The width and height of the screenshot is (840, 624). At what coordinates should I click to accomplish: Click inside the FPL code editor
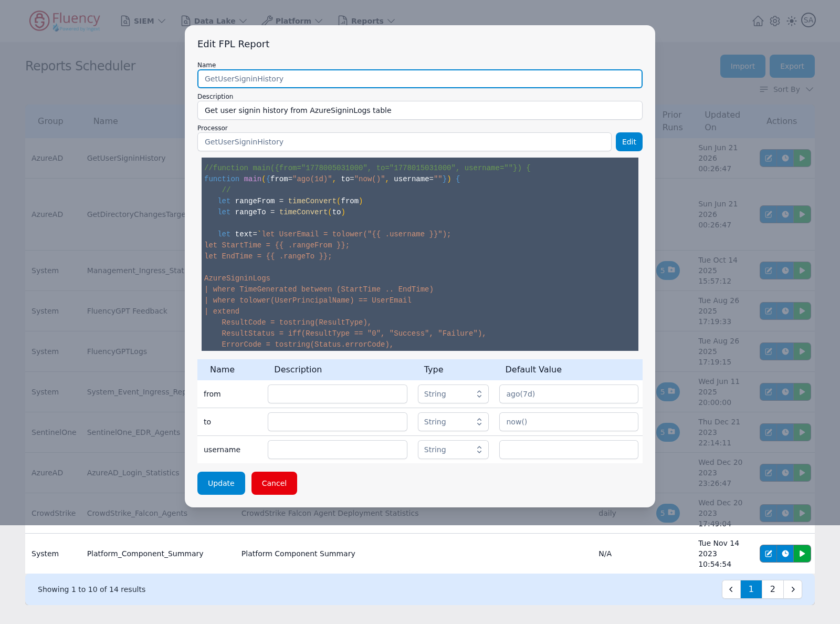420,254
